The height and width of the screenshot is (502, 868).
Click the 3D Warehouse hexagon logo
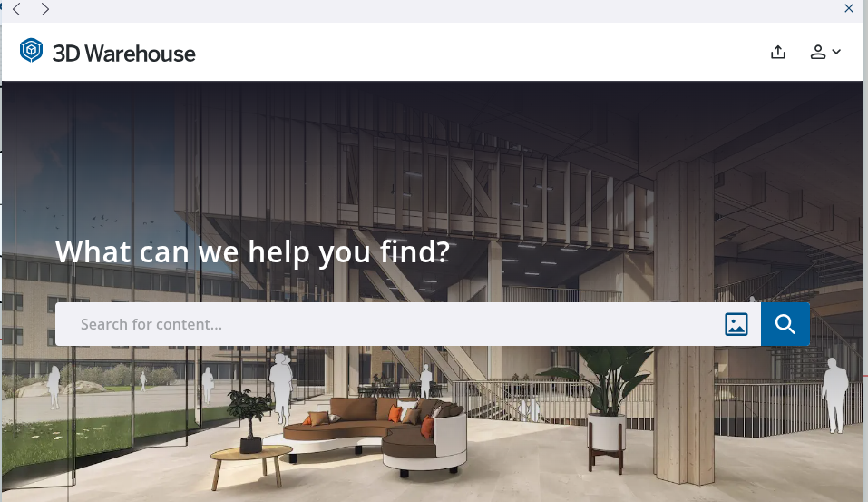(x=31, y=51)
